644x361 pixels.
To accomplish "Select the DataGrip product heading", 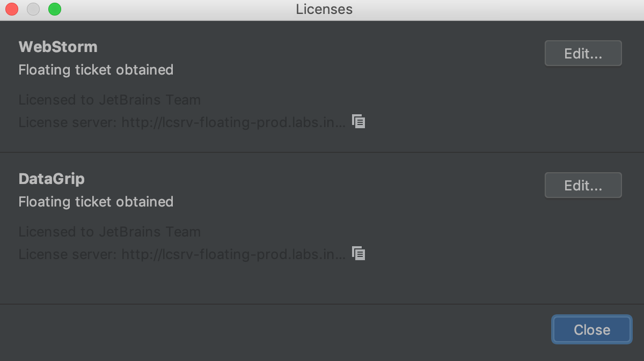I will pos(52,179).
